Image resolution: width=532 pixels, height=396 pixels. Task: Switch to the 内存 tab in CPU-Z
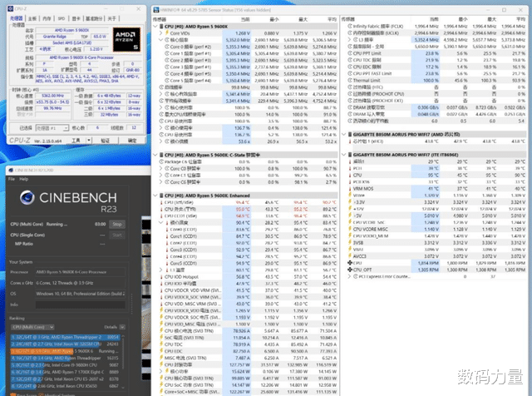[47, 18]
